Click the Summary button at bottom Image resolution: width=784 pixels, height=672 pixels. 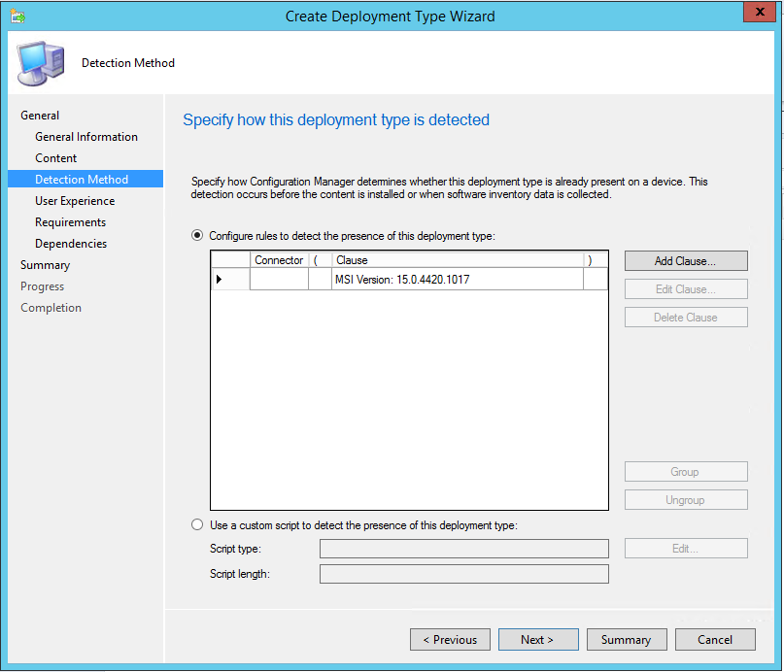tap(626, 640)
